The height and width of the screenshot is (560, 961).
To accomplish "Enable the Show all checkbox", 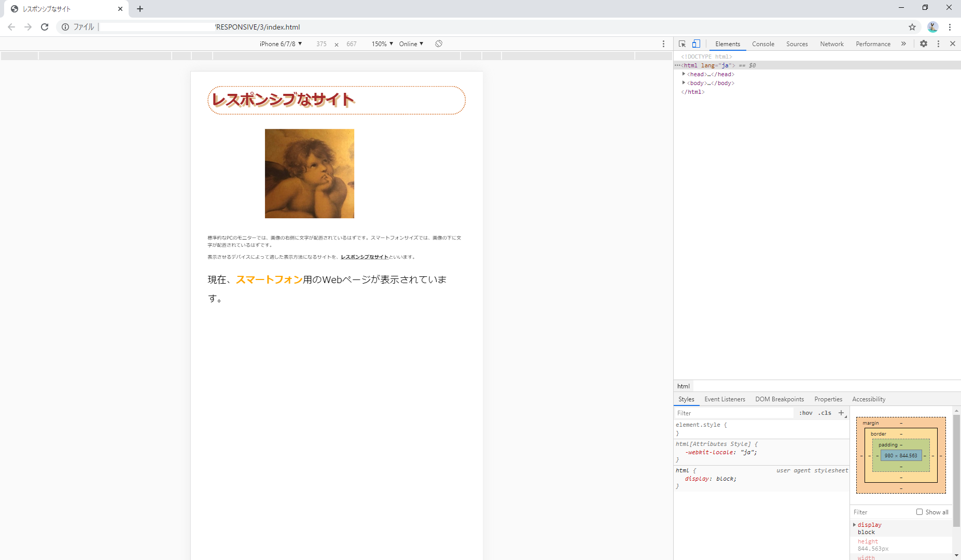I will tap(919, 512).
